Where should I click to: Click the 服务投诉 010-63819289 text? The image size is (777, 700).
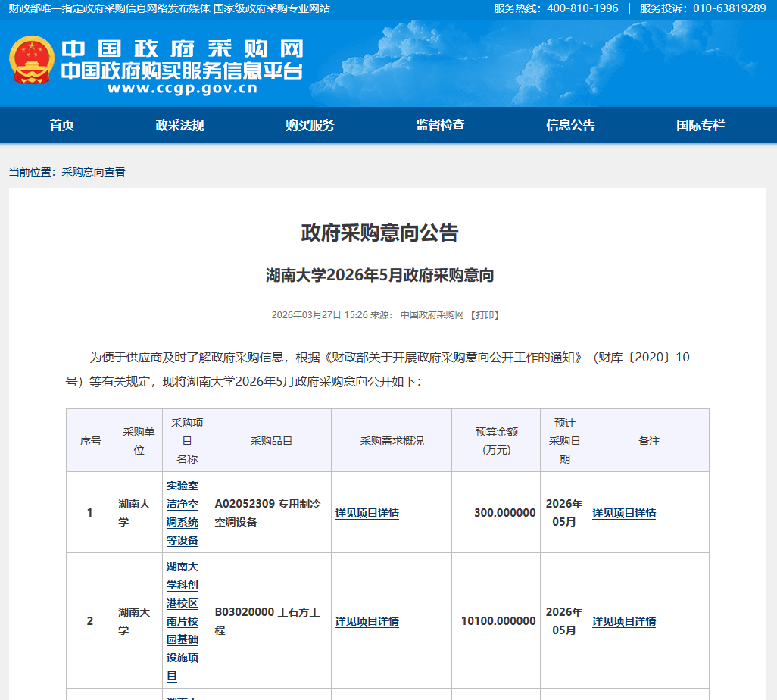coord(704,8)
